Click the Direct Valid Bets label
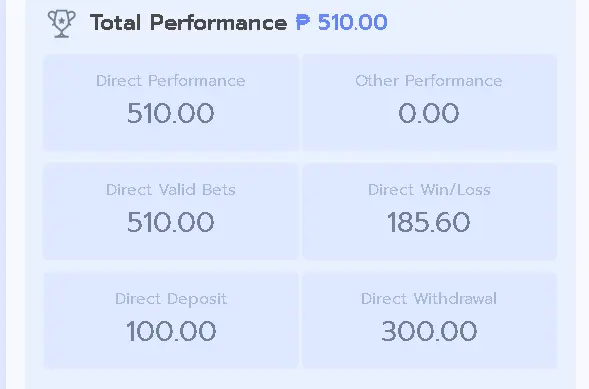 171,190
